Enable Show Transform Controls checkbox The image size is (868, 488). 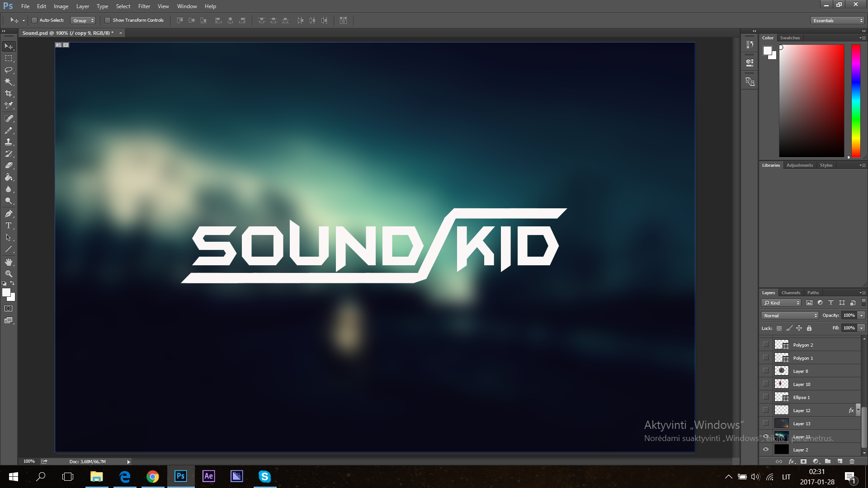[x=108, y=20]
